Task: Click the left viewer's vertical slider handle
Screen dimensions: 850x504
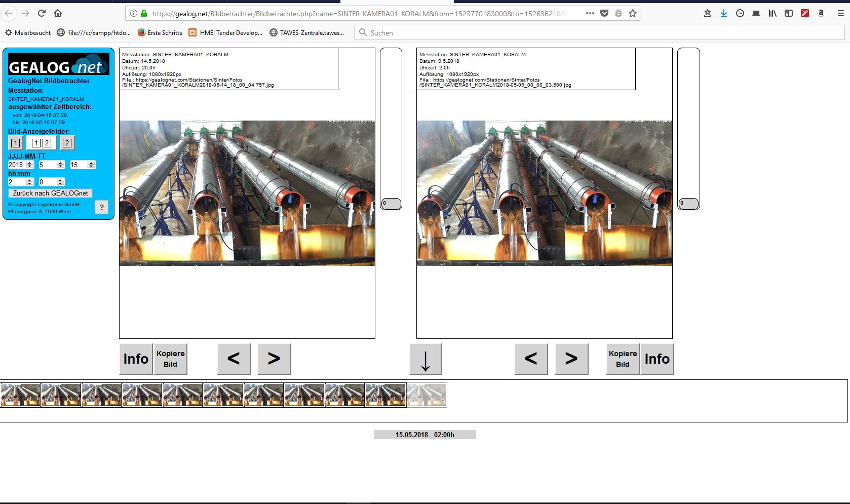Action: pos(391,204)
